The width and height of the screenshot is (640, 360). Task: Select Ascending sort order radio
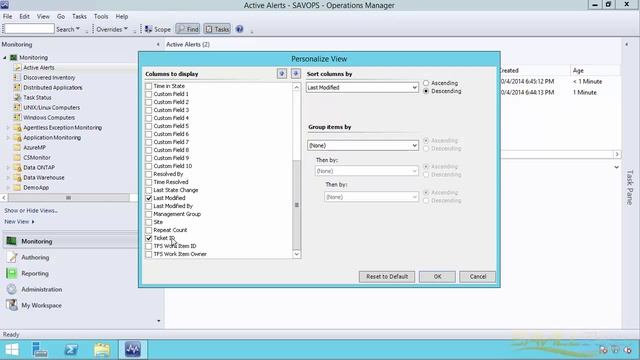coord(426,83)
